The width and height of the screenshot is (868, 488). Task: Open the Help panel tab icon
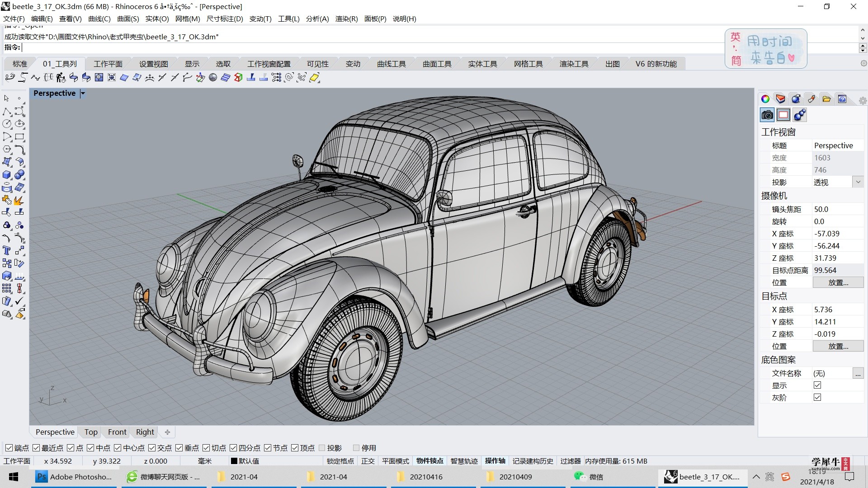(842, 99)
